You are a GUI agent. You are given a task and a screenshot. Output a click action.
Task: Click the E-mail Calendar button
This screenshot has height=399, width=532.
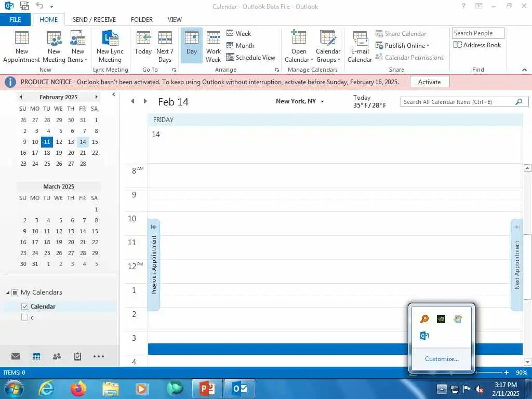tap(360, 46)
